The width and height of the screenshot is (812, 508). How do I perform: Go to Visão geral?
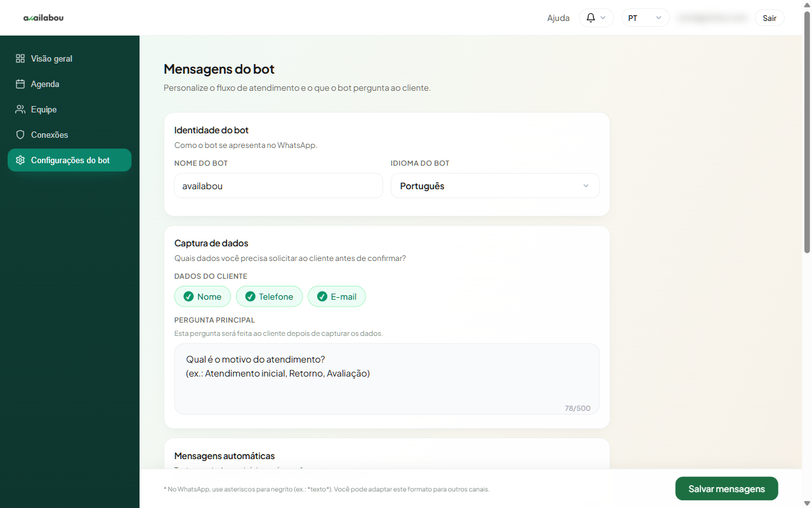(70, 58)
